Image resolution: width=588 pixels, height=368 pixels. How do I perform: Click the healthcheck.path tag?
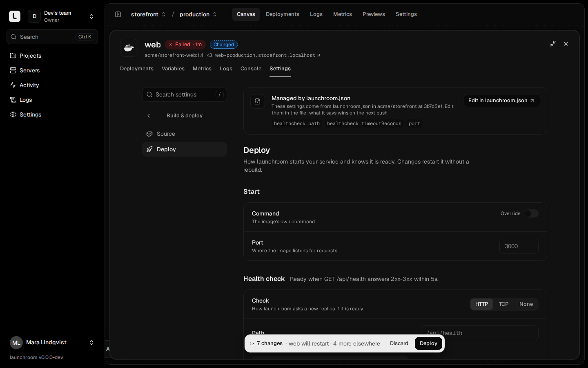tap(297, 123)
